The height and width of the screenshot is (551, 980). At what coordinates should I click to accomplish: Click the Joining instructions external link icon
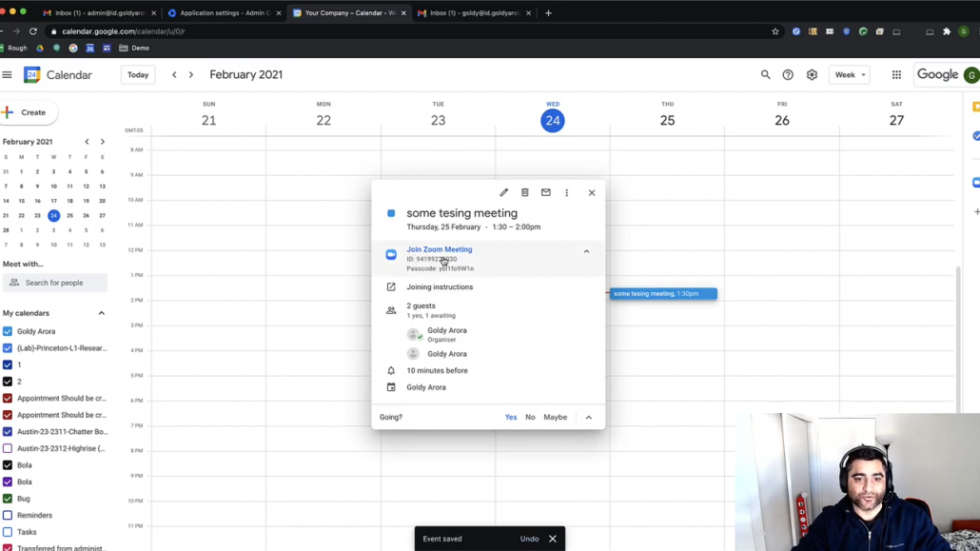(391, 287)
